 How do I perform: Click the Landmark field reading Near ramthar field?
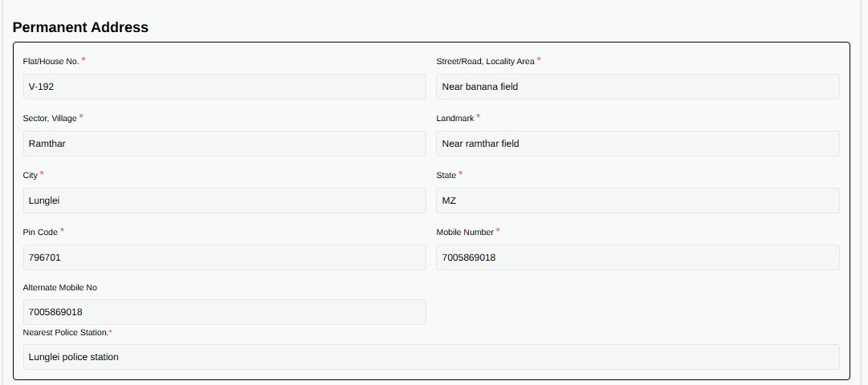click(638, 144)
